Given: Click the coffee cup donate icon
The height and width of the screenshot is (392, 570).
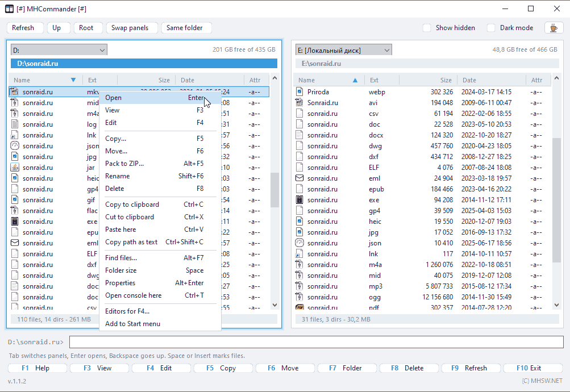Looking at the screenshot, I should point(554,28).
